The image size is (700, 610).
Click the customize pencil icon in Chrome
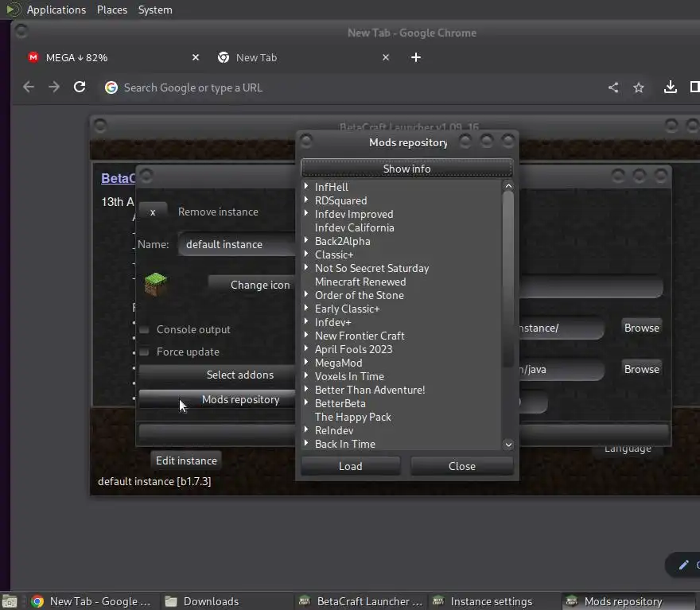(683, 565)
